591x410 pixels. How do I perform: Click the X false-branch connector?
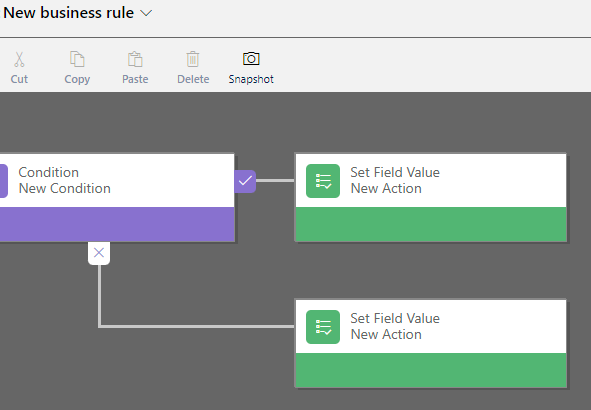99,253
